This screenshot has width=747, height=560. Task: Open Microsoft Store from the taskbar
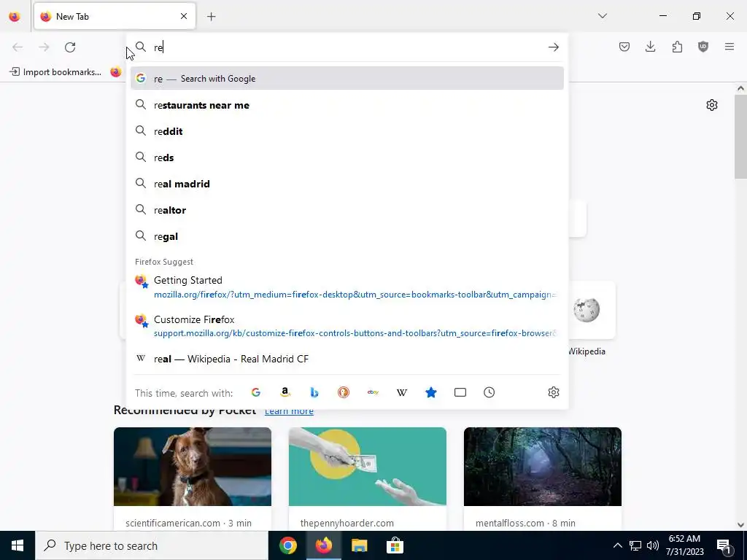click(x=395, y=545)
